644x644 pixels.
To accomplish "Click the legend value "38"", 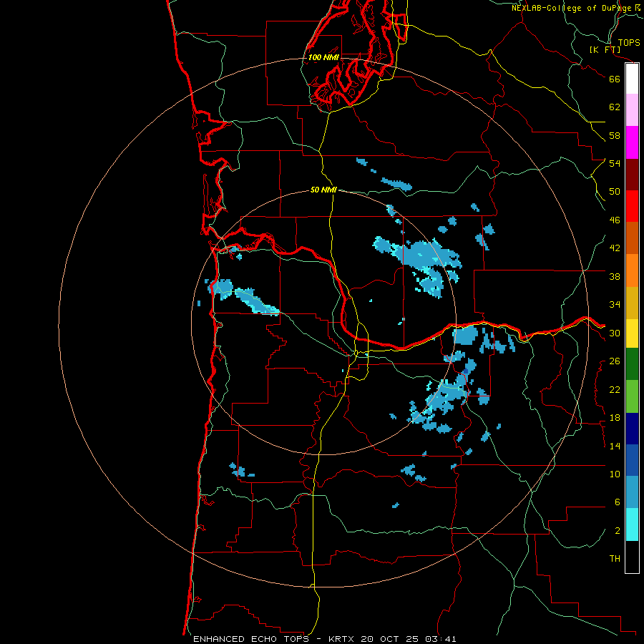I will click(x=615, y=276).
